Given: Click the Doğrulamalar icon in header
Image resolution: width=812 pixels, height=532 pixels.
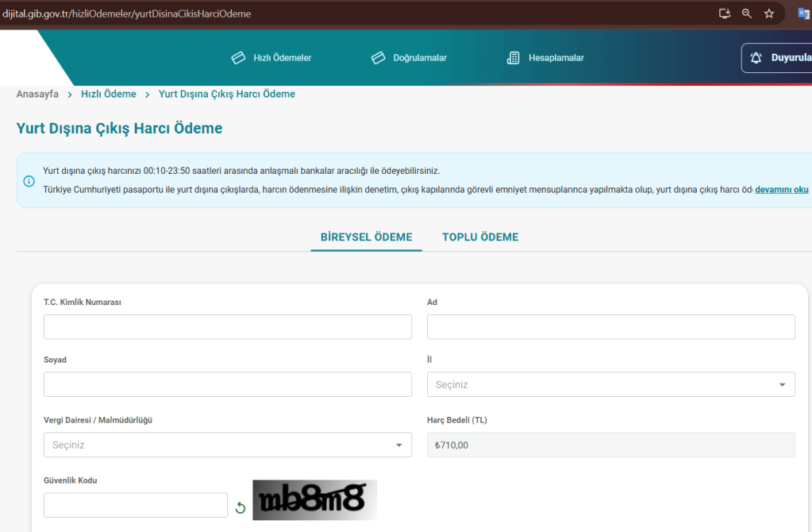Looking at the screenshot, I should (379, 58).
